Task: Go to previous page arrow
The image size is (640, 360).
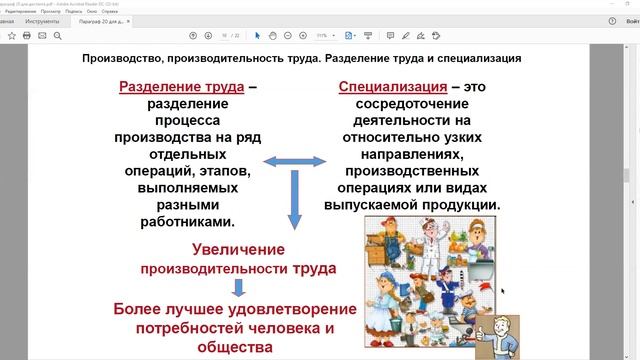Action: (x=193, y=36)
